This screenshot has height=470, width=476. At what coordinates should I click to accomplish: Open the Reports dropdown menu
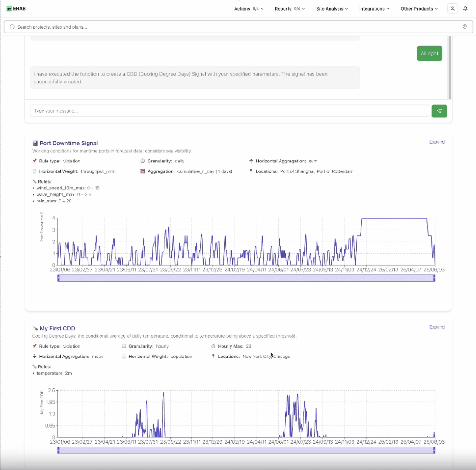pyautogui.click(x=290, y=9)
